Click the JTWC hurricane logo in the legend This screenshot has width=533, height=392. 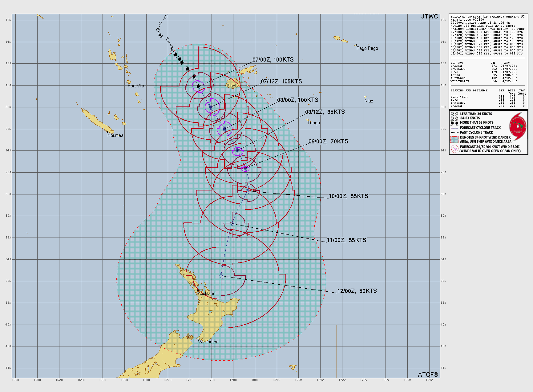coord(518,126)
